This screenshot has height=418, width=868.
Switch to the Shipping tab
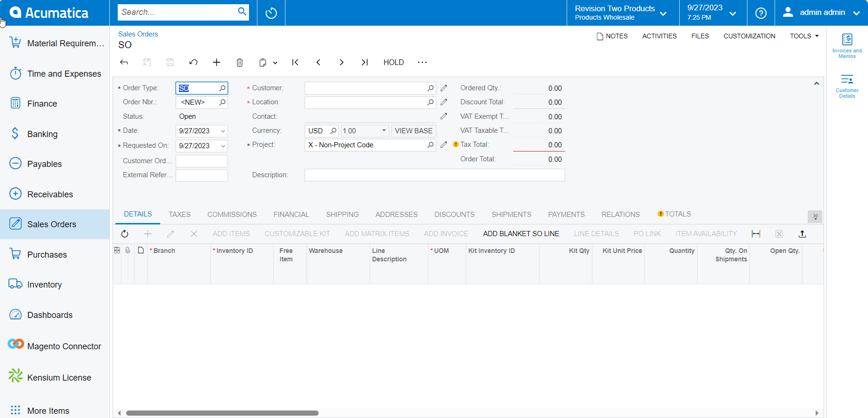tap(342, 215)
